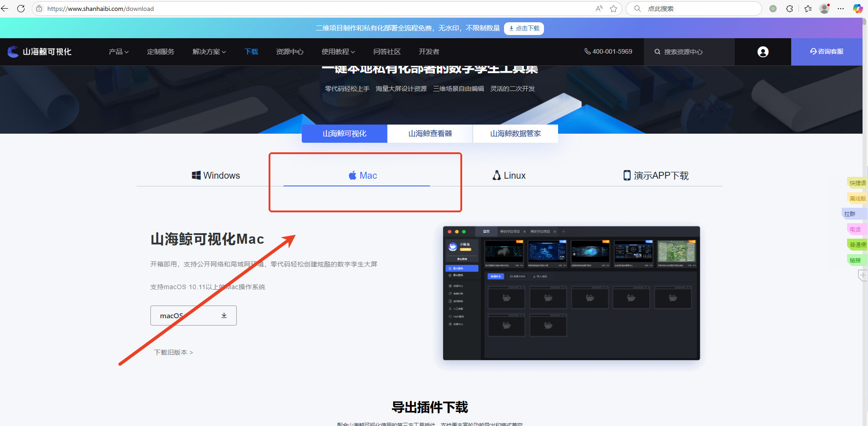The height and width of the screenshot is (426, 868).
Task: Click the 咨询客服 button
Action: coord(827,52)
